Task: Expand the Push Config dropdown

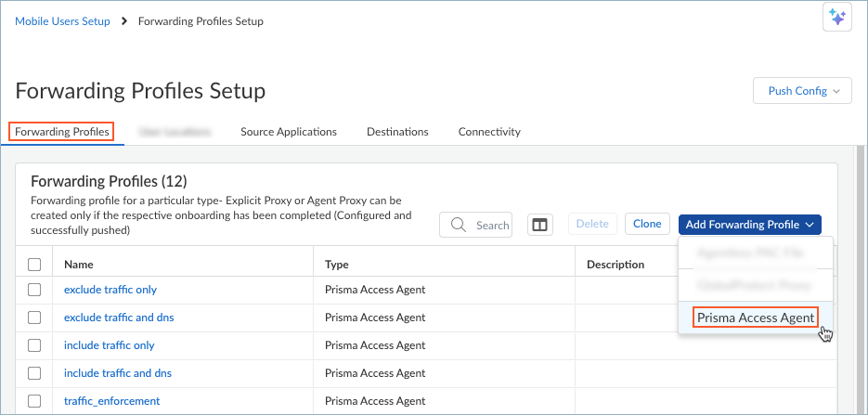Action: click(x=802, y=91)
